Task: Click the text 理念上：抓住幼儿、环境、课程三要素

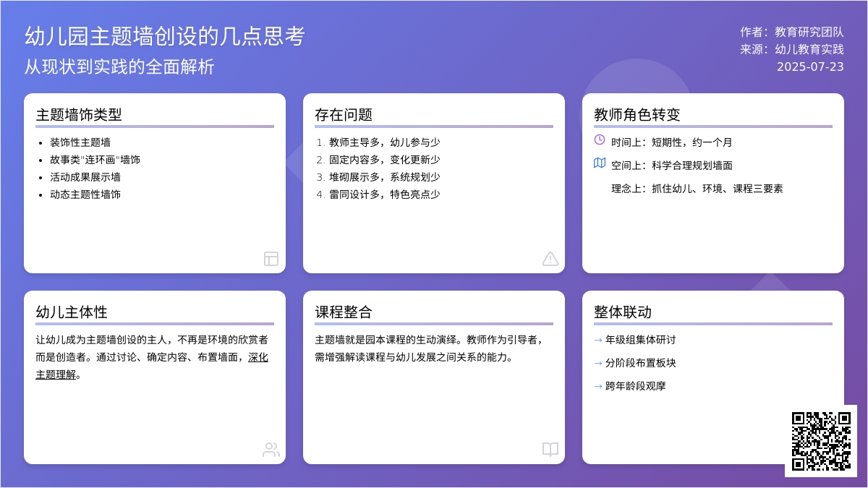Action: pos(697,189)
